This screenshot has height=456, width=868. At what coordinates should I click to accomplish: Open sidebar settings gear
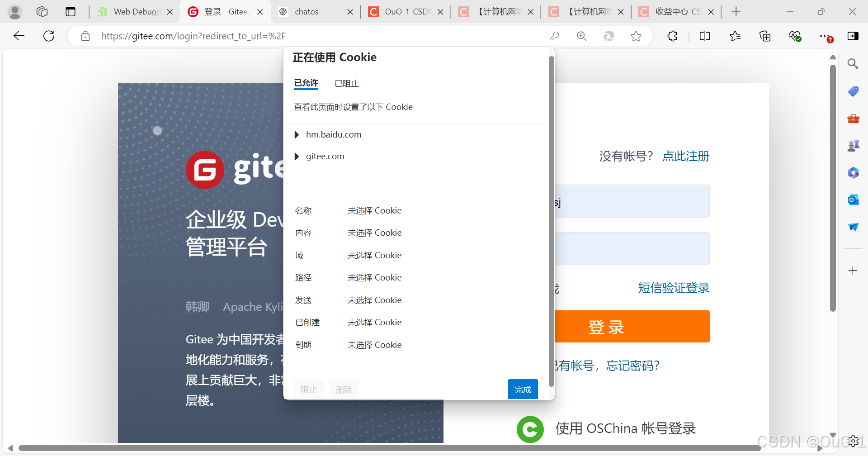pos(853,441)
